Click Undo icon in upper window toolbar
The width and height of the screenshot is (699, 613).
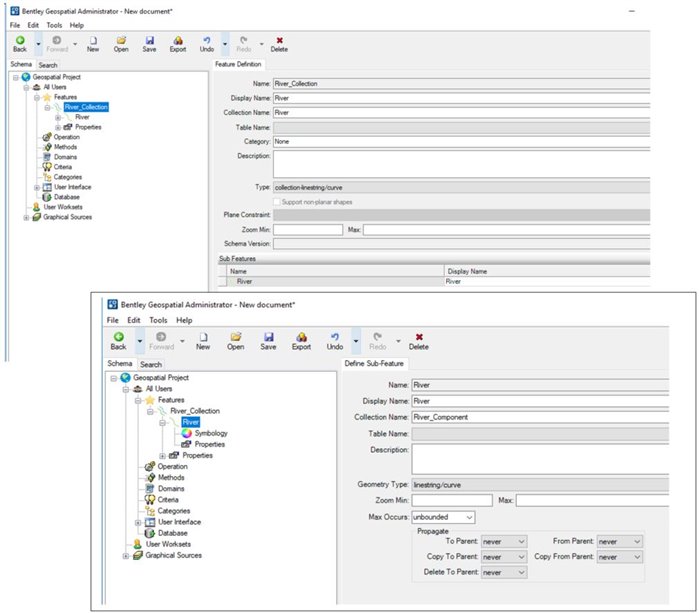click(x=206, y=41)
